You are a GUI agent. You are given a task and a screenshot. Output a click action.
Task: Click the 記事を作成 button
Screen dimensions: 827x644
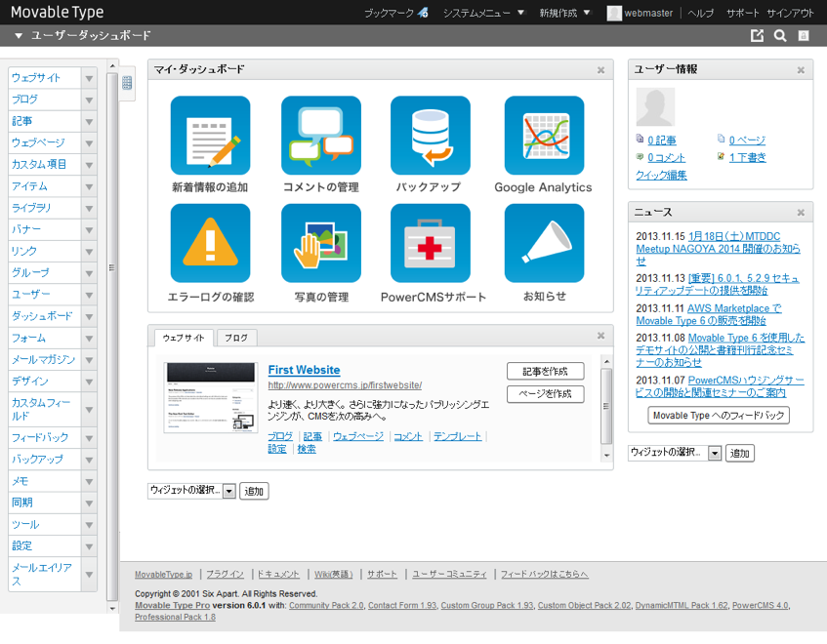click(x=546, y=371)
